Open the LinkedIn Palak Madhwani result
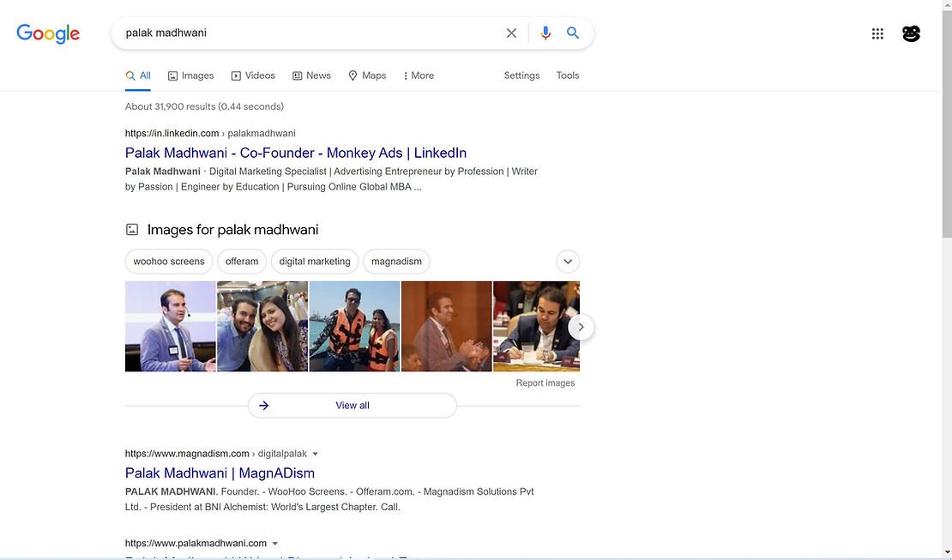This screenshot has height=560, width=952. [x=296, y=153]
